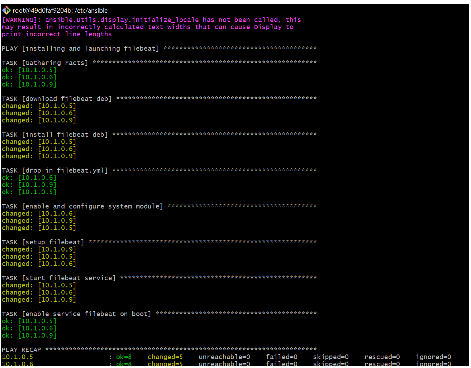
Task: Select 'ok=8' in the 10.1.0.5 recap row
Action: [x=124, y=357]
